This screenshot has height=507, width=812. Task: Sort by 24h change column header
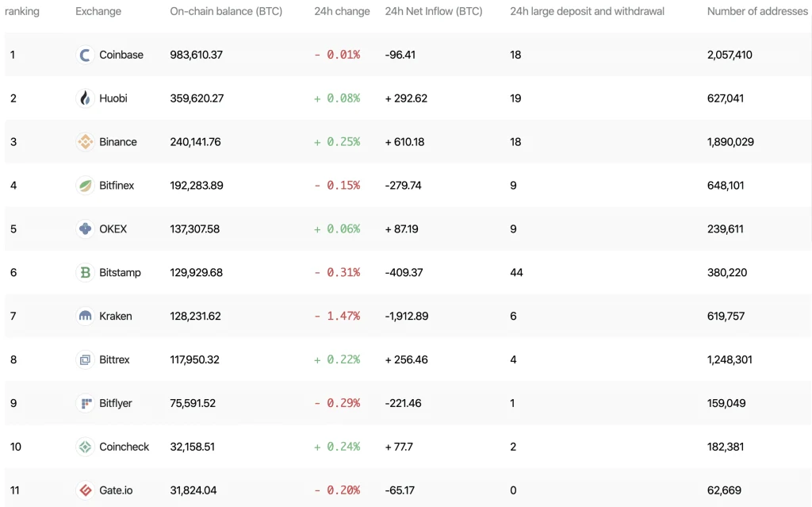342,11
